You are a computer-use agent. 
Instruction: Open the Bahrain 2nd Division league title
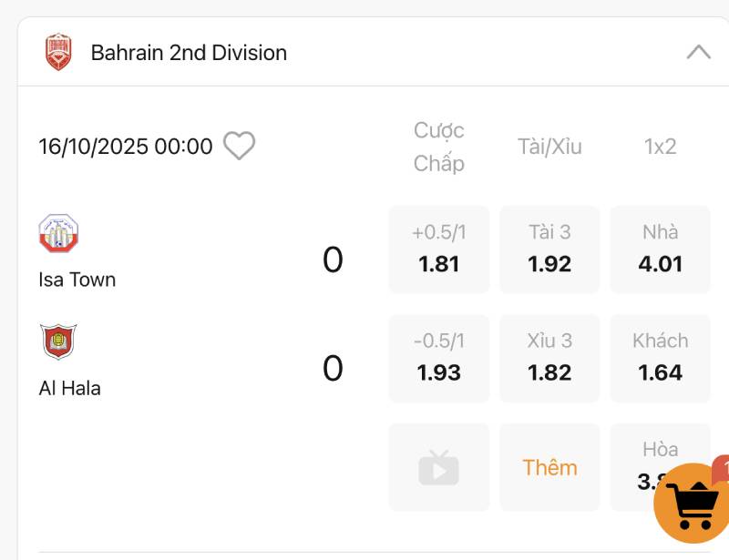[189, 53]
